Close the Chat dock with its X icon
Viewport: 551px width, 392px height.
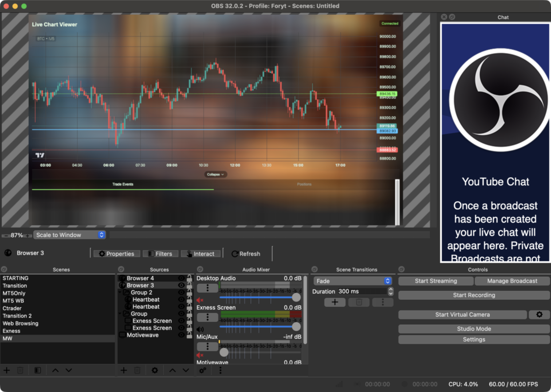click(444, 17)
